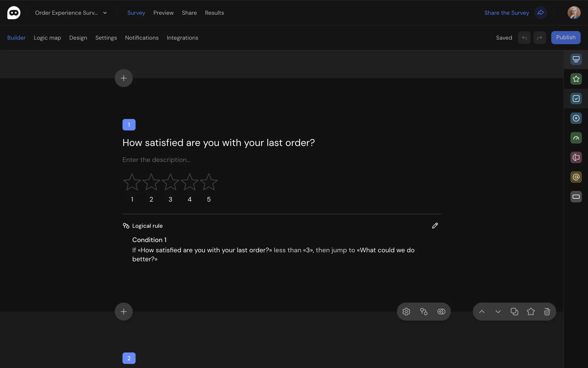Expand the Order Experience Survey dropdown
This screenshot has width=588, height=368.
[71, 13]
